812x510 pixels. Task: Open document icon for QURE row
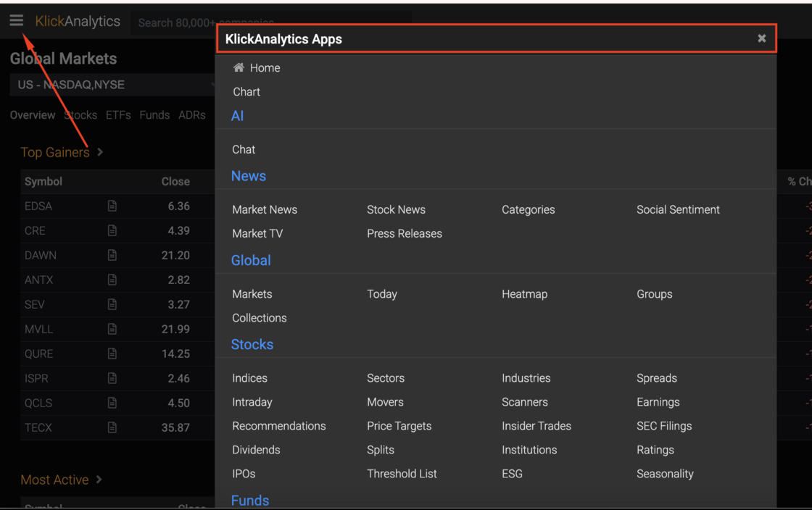tap(112, 354)
